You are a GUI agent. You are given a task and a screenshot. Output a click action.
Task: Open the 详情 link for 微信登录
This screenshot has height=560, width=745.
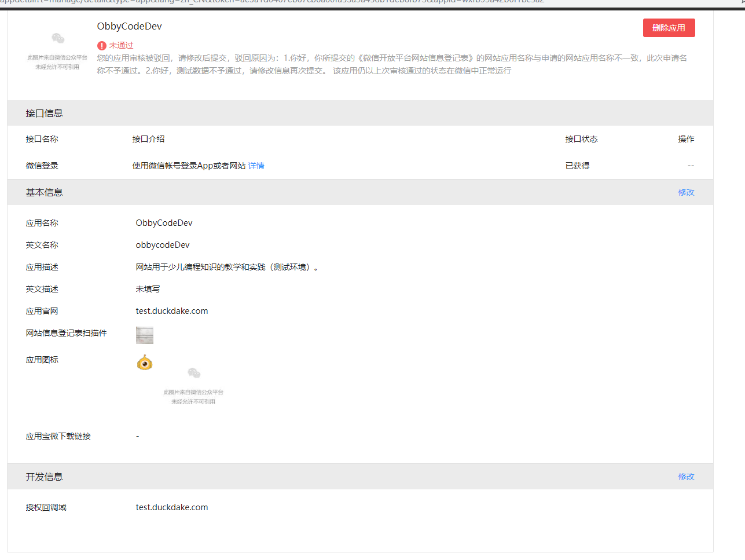256,166
